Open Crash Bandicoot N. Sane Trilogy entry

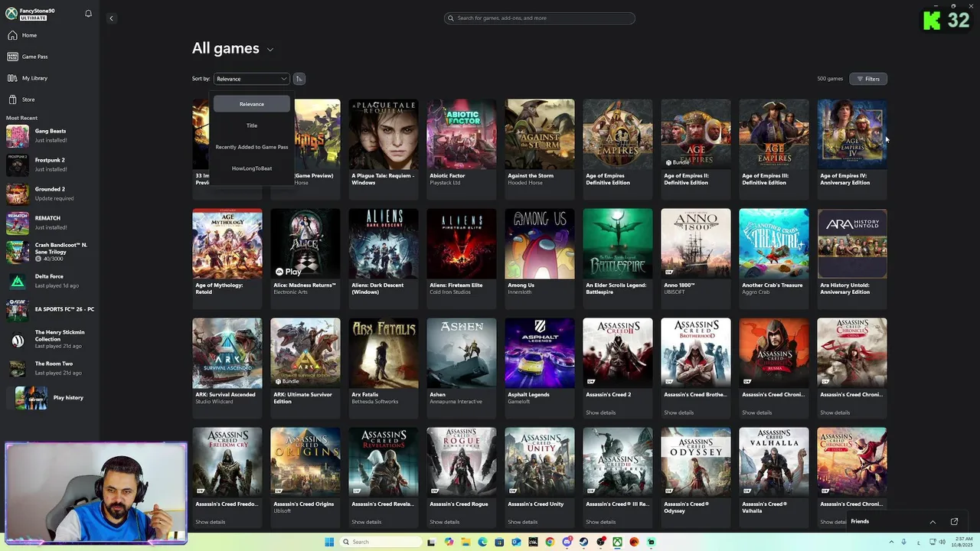click(50, 252)
